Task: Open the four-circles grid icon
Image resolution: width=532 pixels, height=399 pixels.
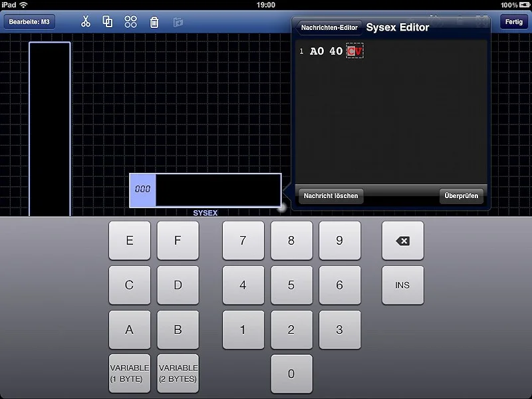Action: click(x=130, y=22)
